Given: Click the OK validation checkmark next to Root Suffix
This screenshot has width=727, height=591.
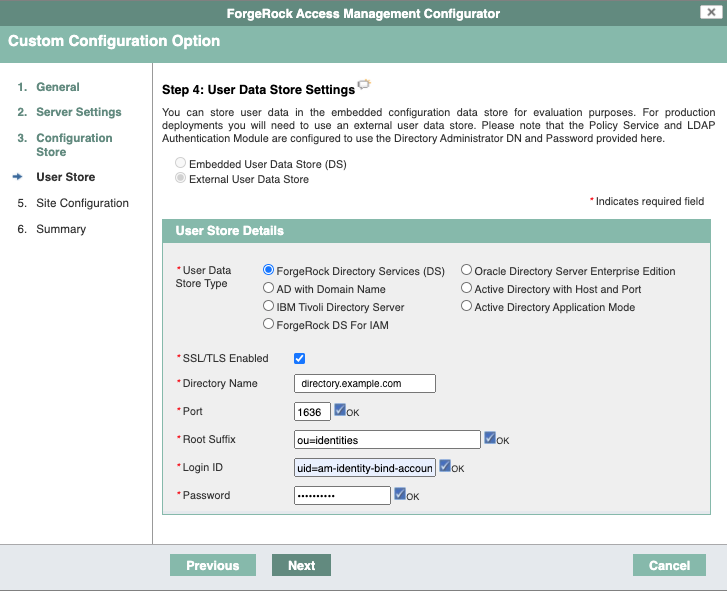Looking at the screenshot, I should (x=490, y=438).
